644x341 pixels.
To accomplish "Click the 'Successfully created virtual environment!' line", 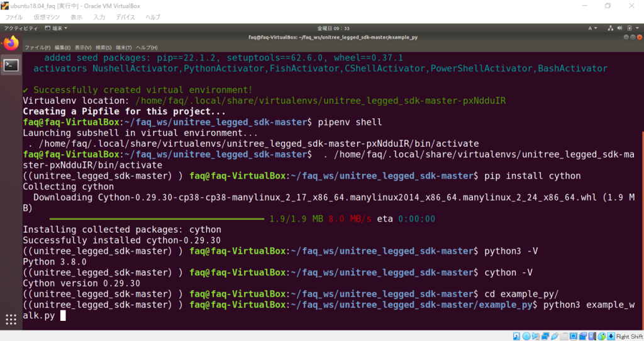I will point(138,89).
